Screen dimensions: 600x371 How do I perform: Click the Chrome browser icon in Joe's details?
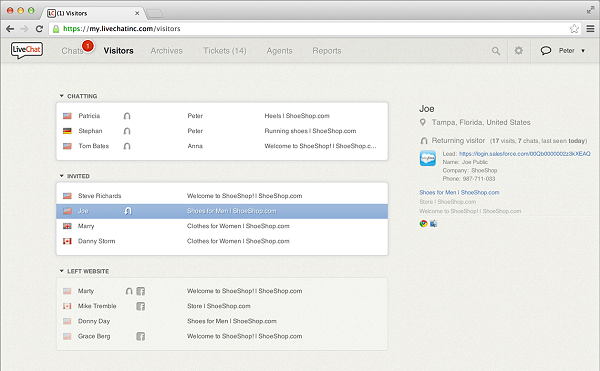423,224
